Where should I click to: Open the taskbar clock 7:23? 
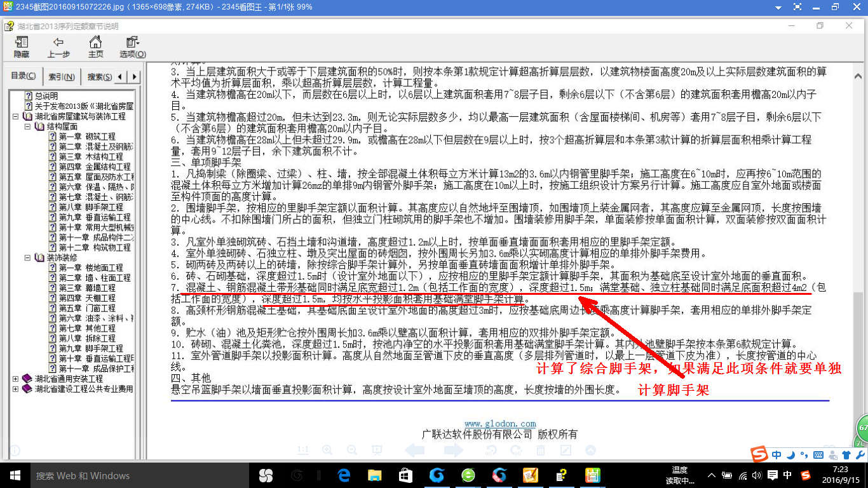(839, 475)
